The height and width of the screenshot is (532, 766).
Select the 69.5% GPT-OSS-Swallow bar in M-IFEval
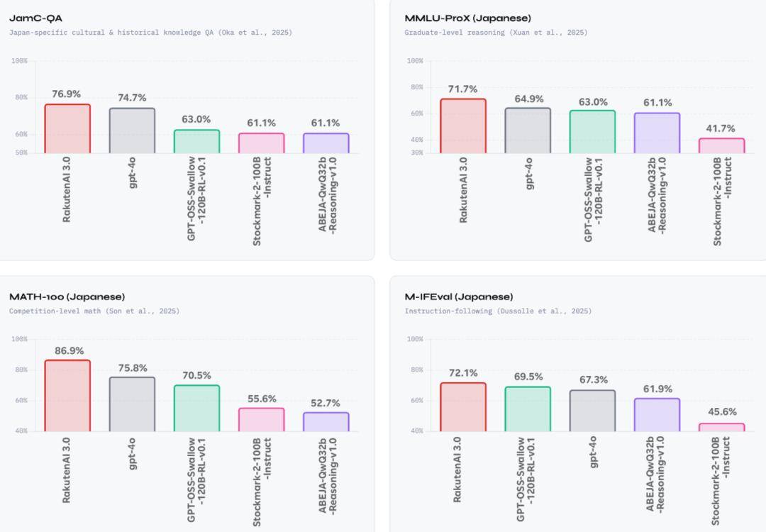click(x=528, y=409)
